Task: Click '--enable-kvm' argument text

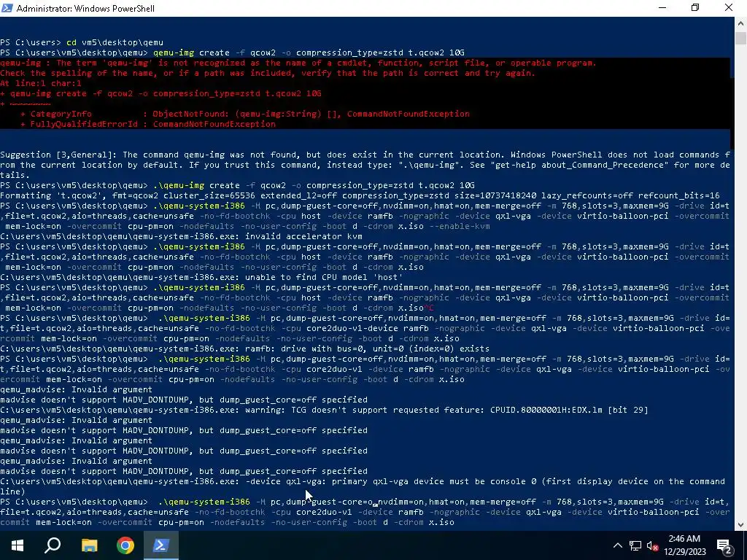Action: click(460, 226)
